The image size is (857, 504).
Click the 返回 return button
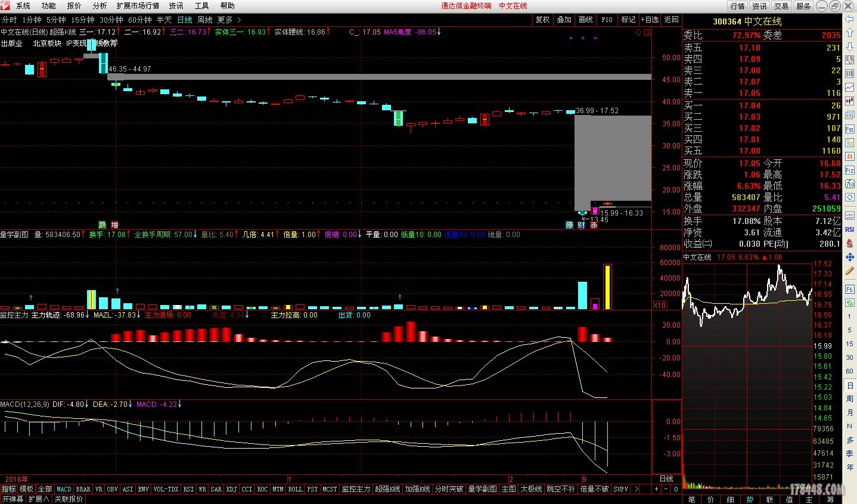[672, 20]
